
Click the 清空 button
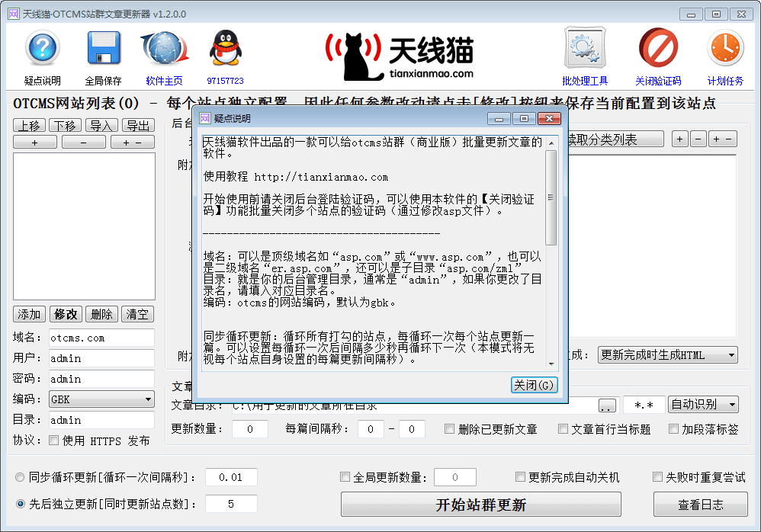coord(138,314)
